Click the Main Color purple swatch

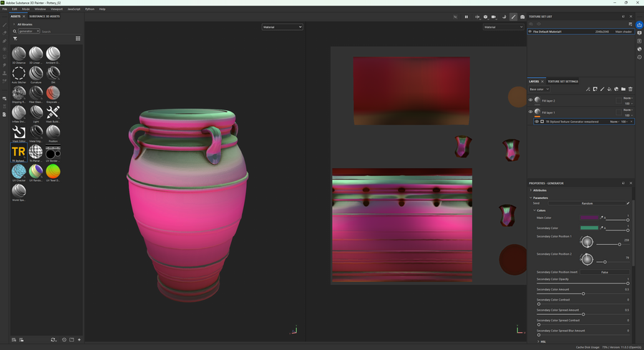589,218
